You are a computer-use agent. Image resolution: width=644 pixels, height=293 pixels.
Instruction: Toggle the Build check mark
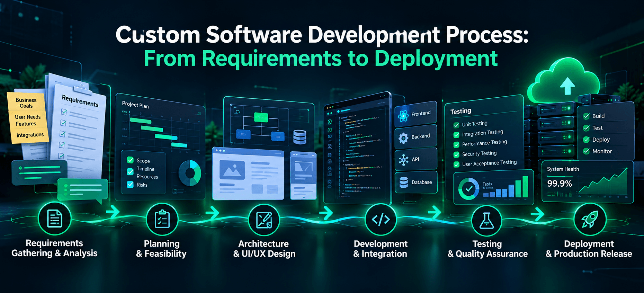[586, 116]
